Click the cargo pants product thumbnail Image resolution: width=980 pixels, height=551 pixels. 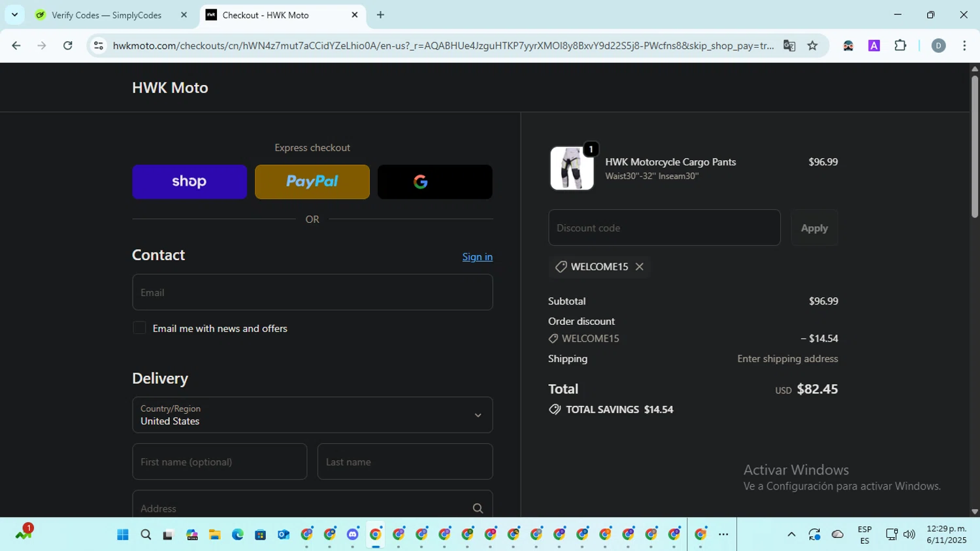coord(572,168)
